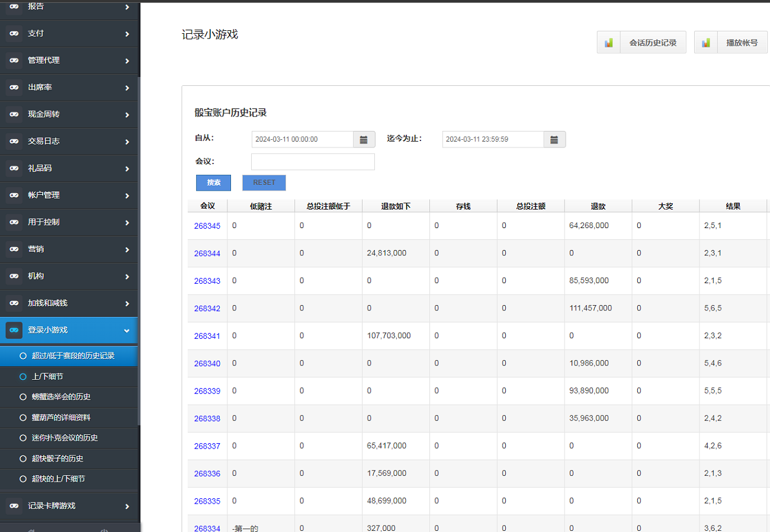Click the 会议 text input field
The image size is (770, 532).
(313, 162)
